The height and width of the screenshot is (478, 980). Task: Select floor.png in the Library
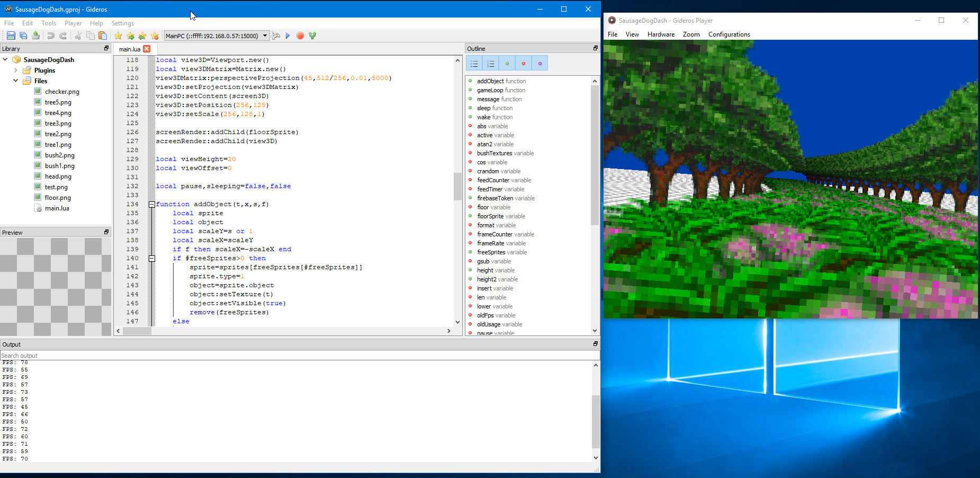[x=58, y=198]
